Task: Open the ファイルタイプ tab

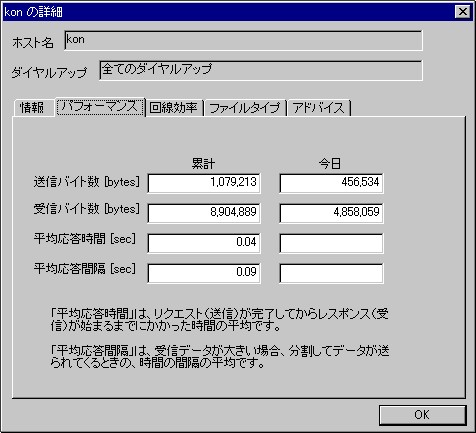Action: [x=245, y=108]
